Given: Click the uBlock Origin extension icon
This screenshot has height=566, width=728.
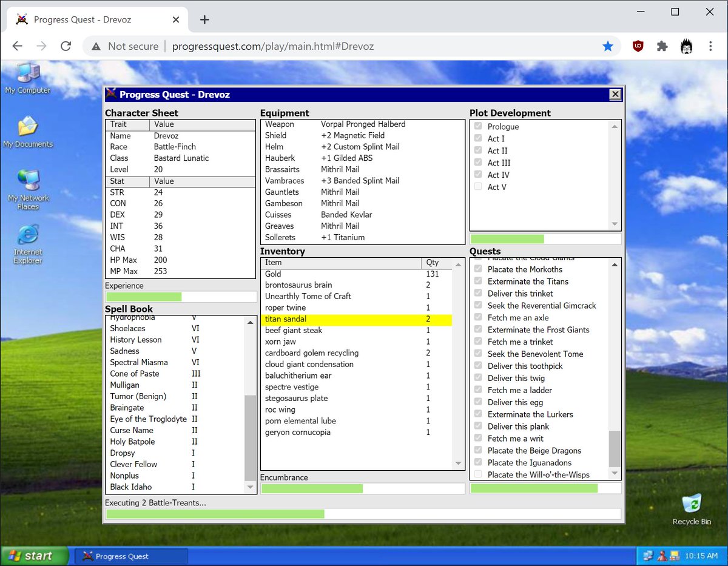Looking at the screenshot, I should pyautogui.click(x=638, y=46).
